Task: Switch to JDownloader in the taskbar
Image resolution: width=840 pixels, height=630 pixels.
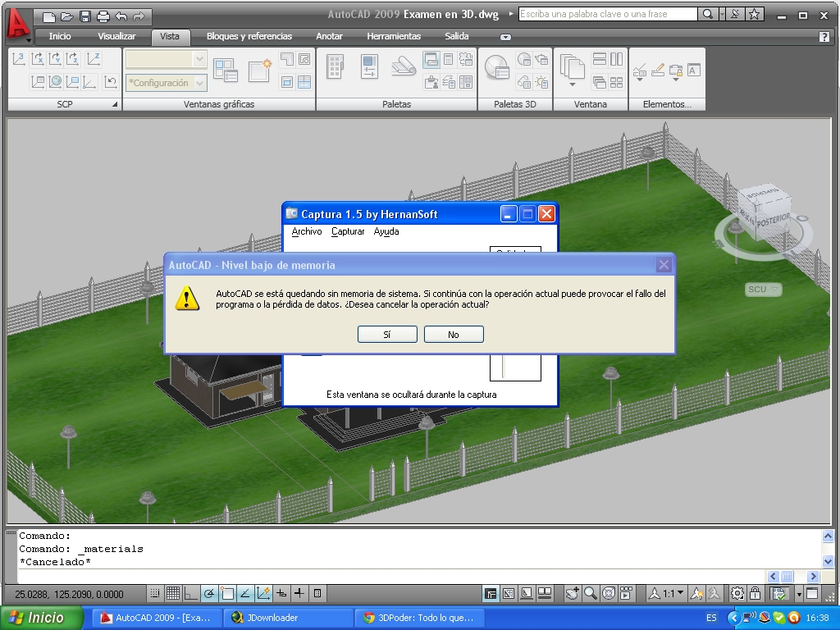Action: pyautogui.click(x=286, y=618)
